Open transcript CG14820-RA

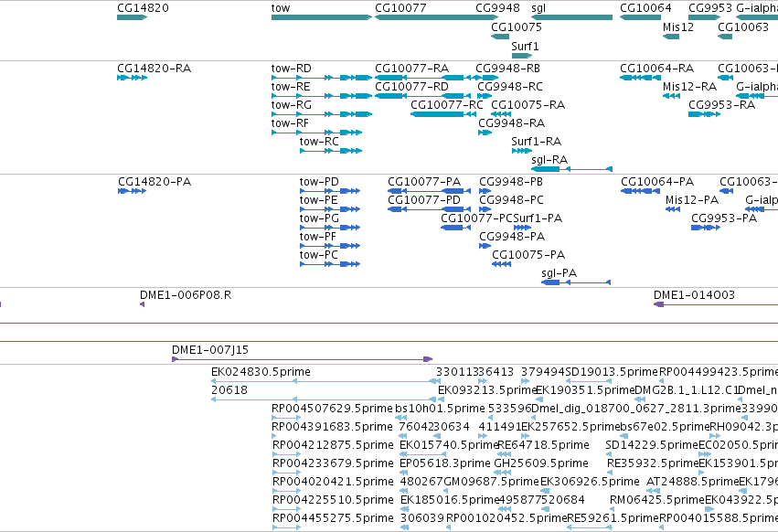pyautogui.click(x=132, y=78)
